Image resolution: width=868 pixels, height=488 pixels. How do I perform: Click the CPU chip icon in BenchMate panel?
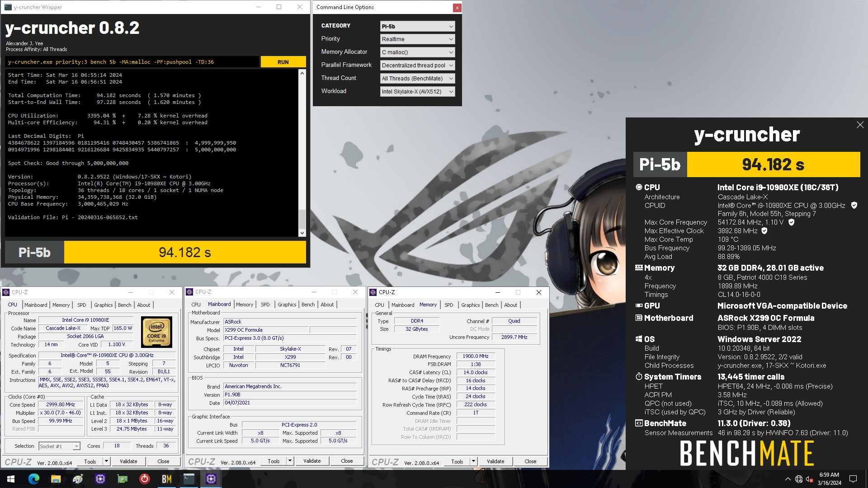click(x=639, y=187)
